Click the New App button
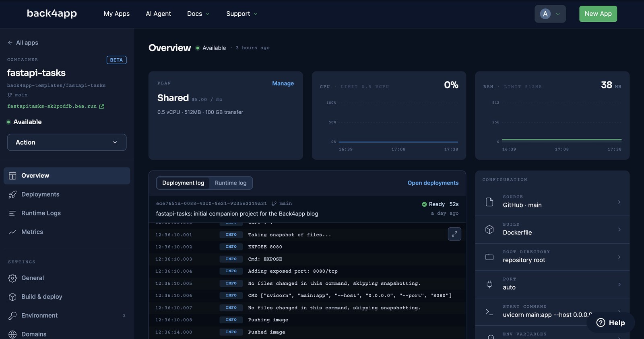Viewport: 644px width, 339px height. [598, 14]
